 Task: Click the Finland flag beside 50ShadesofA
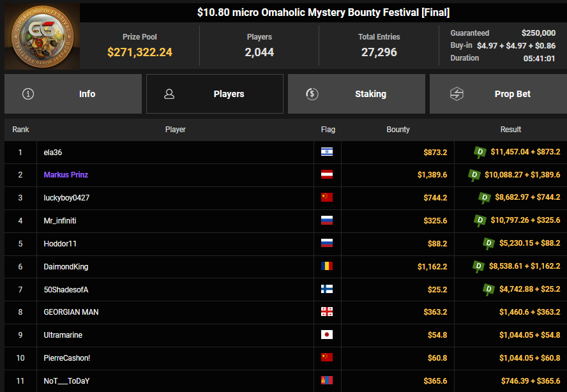[327, 289]
